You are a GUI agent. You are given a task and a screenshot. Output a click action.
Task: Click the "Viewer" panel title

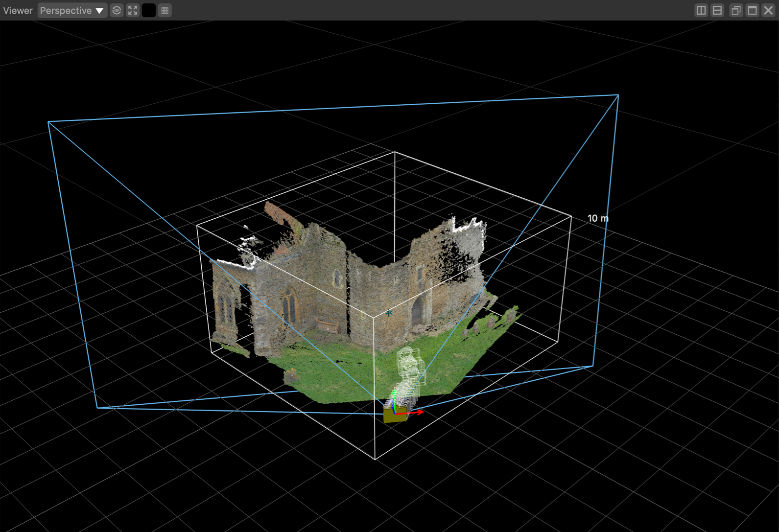coord(18,10)
